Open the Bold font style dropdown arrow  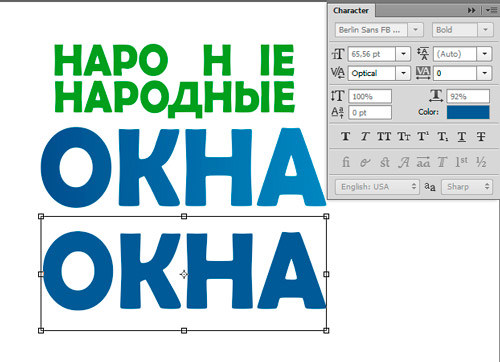coord(485,30)
